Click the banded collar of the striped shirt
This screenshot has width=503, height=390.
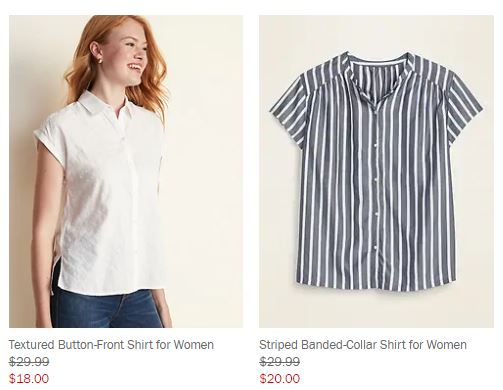click(377, 65)
